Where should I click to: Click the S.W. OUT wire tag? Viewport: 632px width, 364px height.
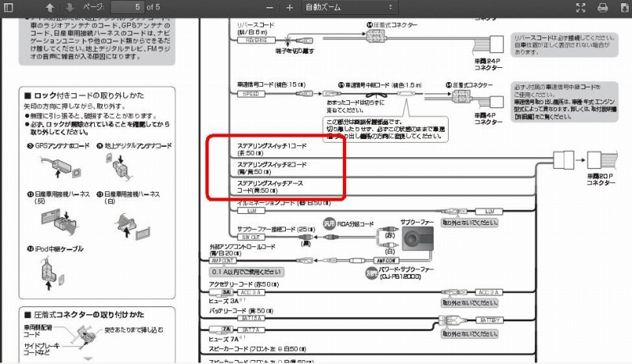250,237
